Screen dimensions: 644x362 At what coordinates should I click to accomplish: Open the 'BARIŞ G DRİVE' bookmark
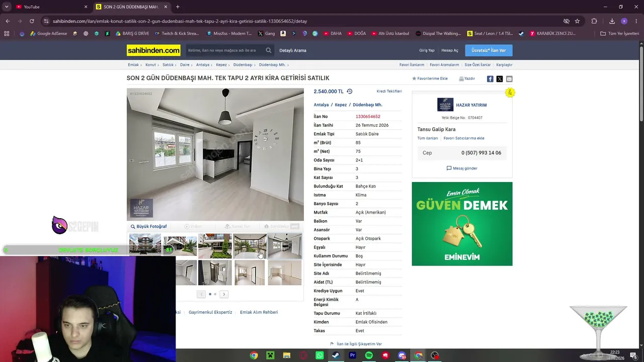[x=132, y=34]
